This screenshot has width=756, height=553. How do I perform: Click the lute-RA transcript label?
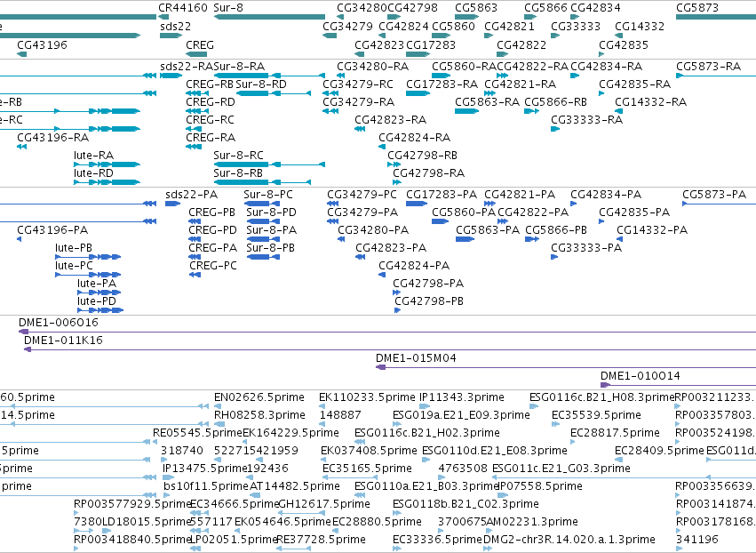93,156
